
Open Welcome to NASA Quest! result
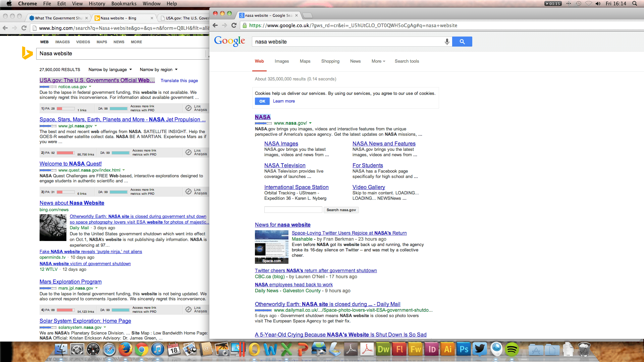(x=70, y=164)
